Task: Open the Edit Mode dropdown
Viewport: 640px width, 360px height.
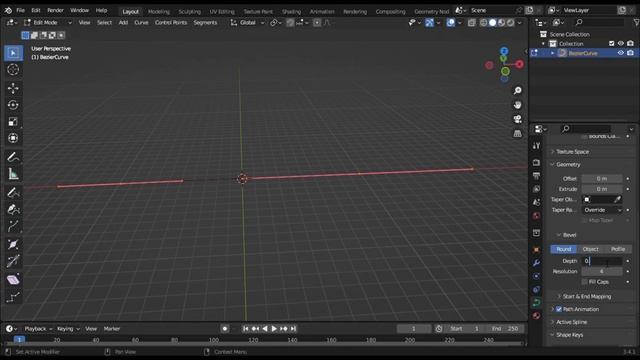Action: tap(48, 23)
